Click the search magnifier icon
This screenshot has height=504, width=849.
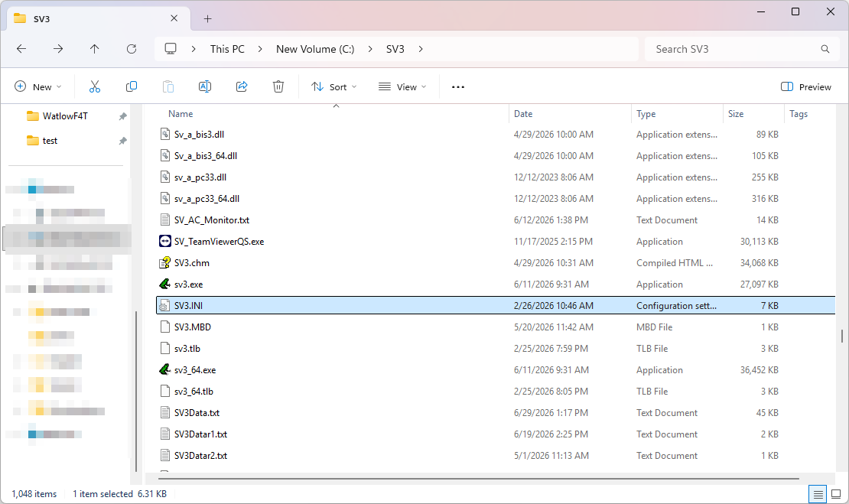tap(825, 49)
